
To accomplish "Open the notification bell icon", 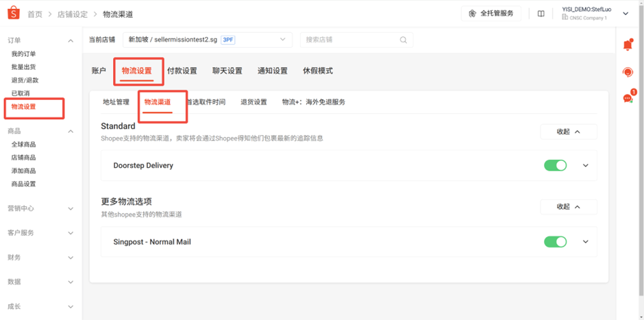I will click(x=628, y=45).
